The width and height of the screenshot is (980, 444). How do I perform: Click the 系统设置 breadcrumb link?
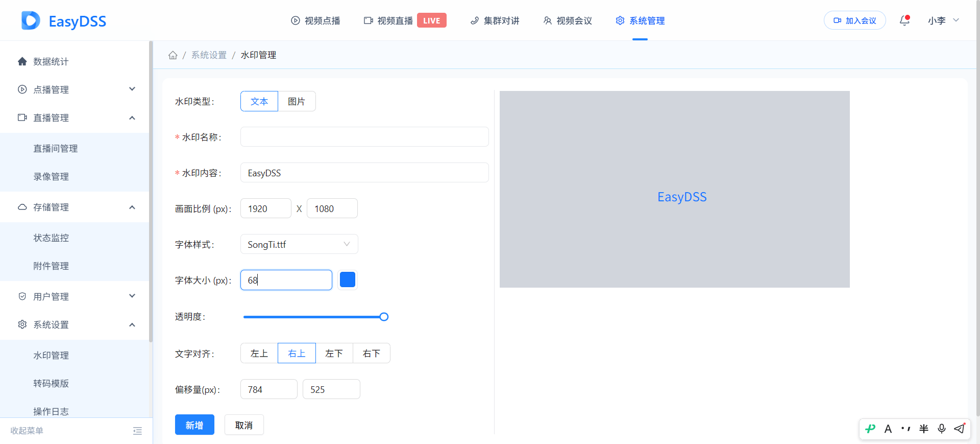209,55
